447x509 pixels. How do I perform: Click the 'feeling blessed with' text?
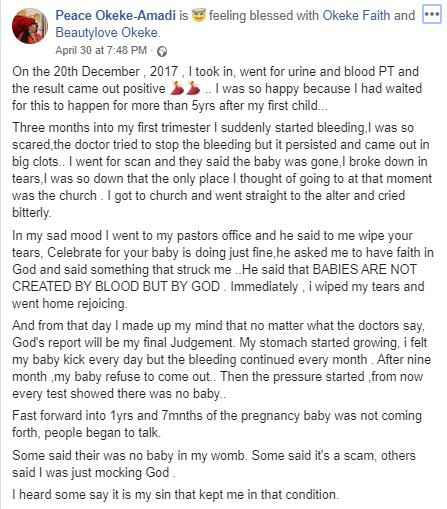[x=264, y=15]
